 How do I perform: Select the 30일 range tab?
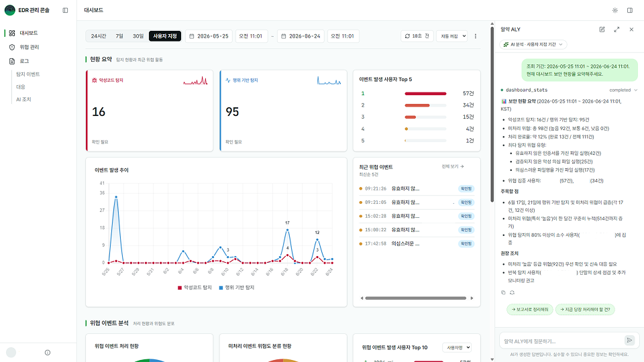click(x=138, y=36)
